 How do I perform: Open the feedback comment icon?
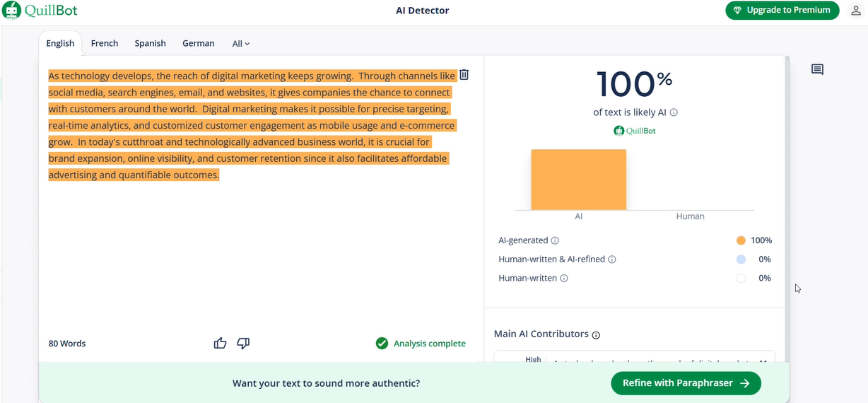click(817, 69)
